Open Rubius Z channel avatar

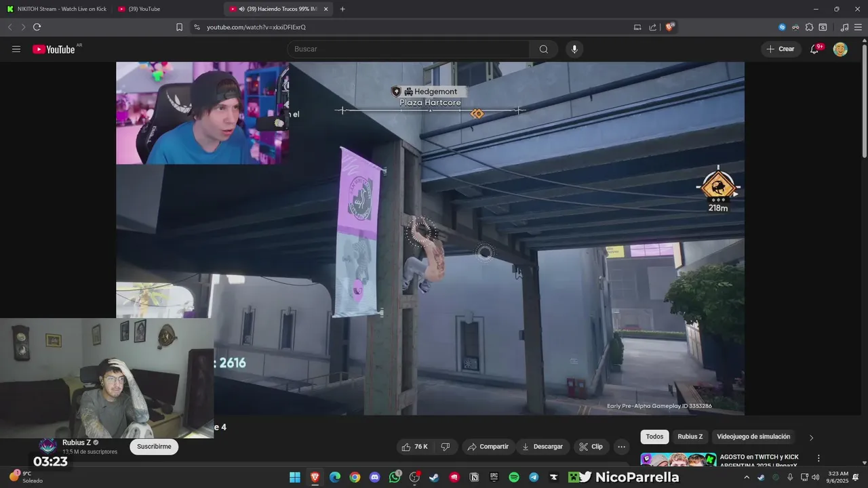tap(47, 446)
